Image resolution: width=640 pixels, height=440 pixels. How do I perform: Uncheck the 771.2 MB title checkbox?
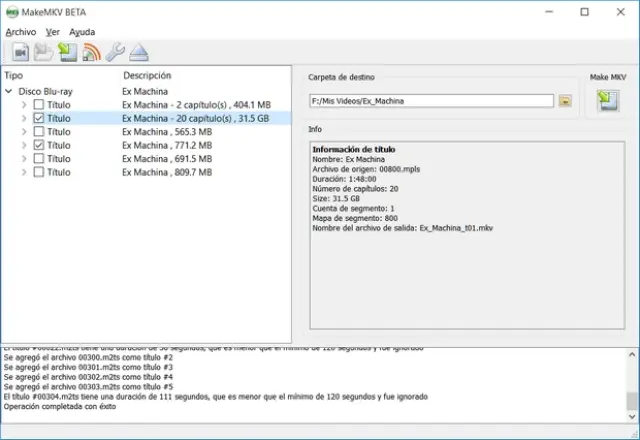coord(38,145)
